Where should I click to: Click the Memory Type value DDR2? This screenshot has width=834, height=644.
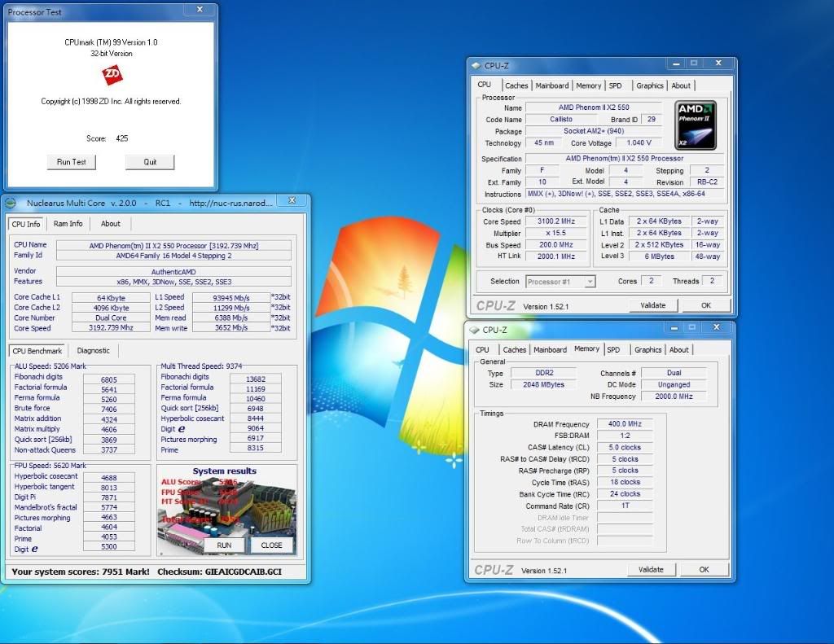544,373
